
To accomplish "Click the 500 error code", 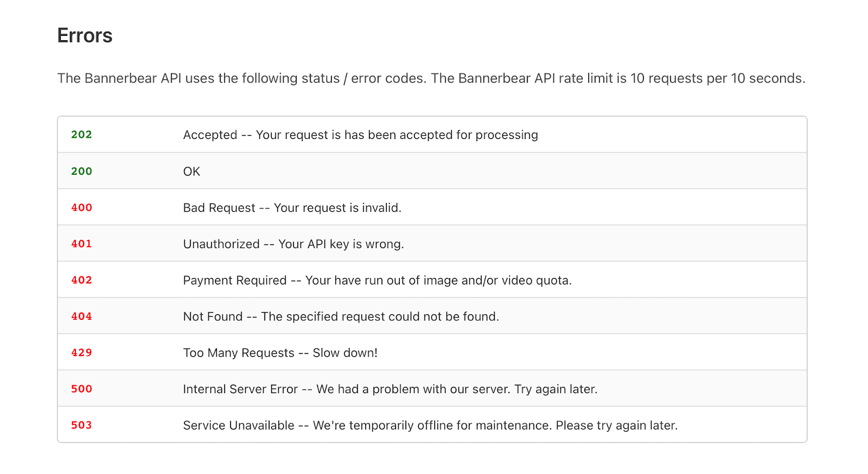I will (x=81, y=389).
